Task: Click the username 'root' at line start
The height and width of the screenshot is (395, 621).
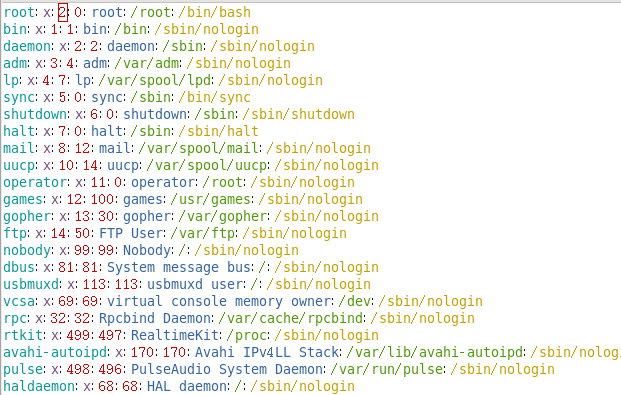Action: (x=19, y=12)
